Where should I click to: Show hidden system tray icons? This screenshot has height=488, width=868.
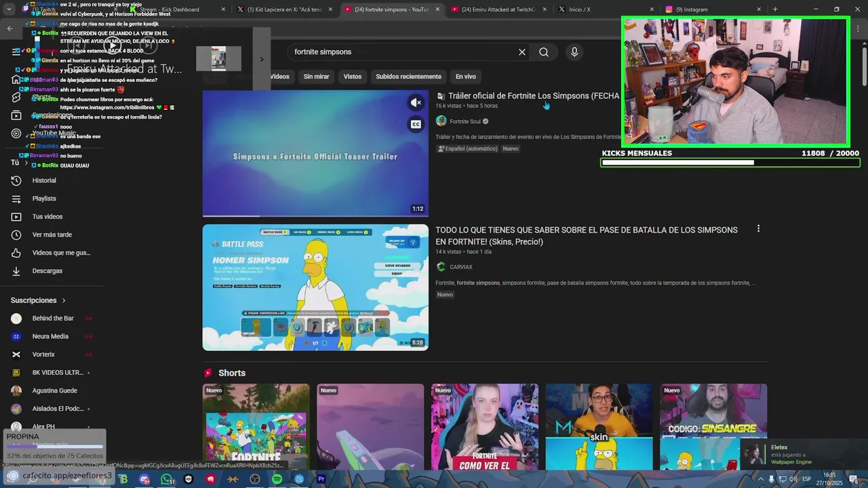[x=761, y=479]
